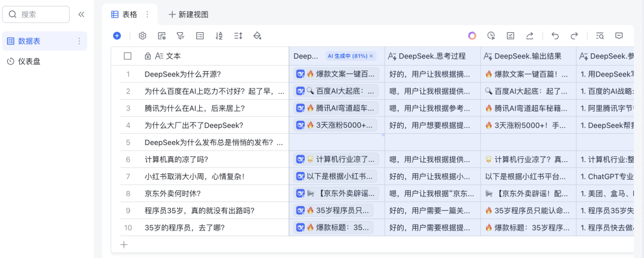Image resolution: width=644 pixels, height=258 pixels.
Task: Click 新建视图 to create a view
Action: (188, 14)
